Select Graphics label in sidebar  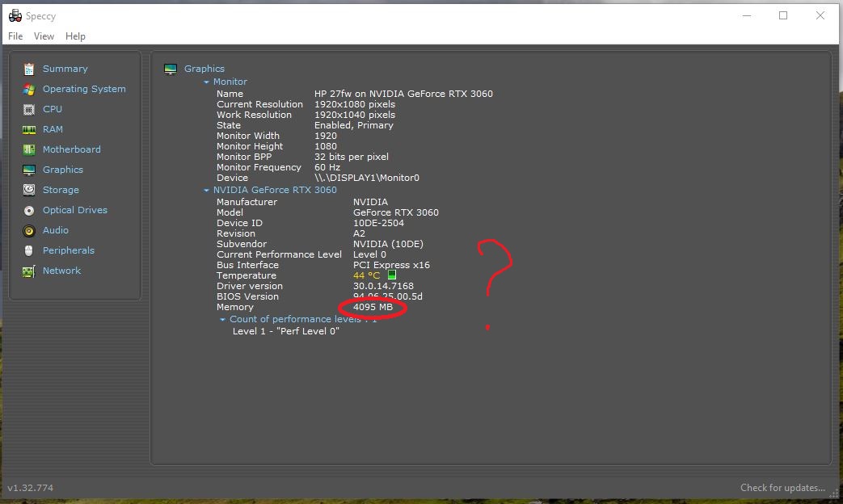(x=63, y=170)
